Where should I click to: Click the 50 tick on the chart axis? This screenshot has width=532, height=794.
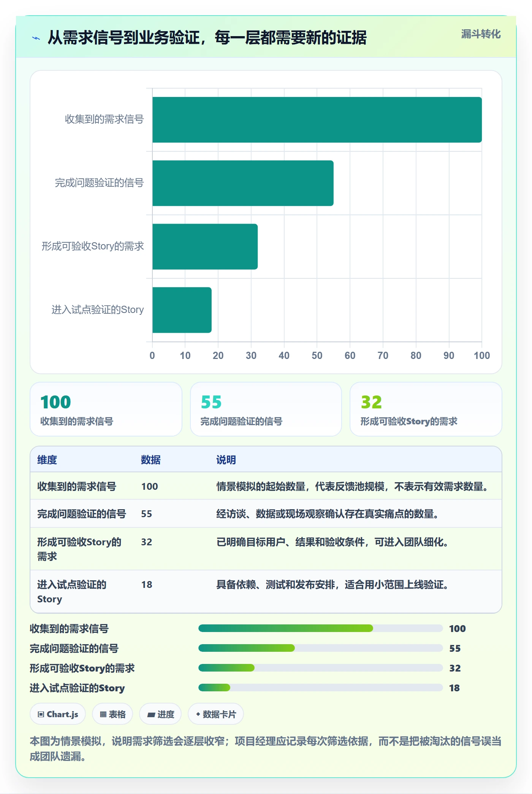coord(317,356)
